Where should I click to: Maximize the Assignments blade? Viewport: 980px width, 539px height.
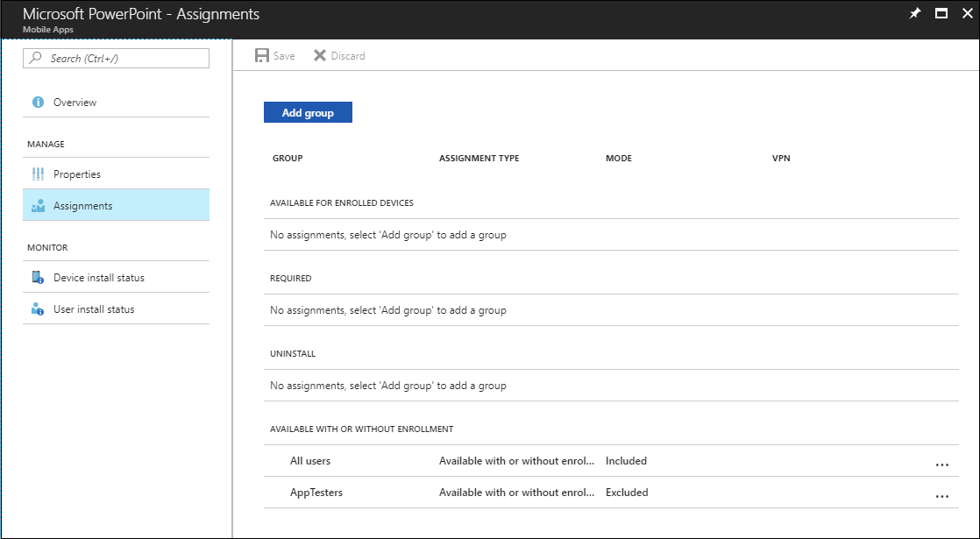click(941, 14)
